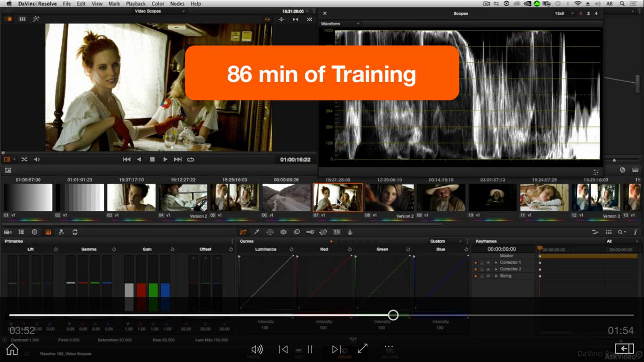Open the Help menu
644x362 pixels.
[196, 4]
